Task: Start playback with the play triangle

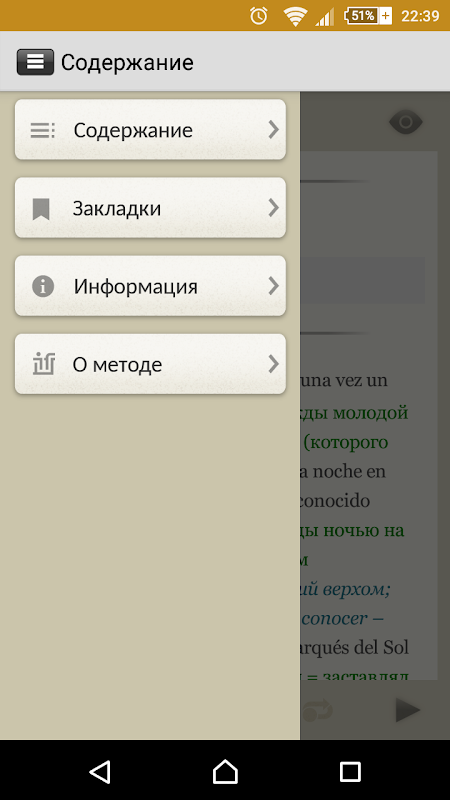Action: point(408,710)
